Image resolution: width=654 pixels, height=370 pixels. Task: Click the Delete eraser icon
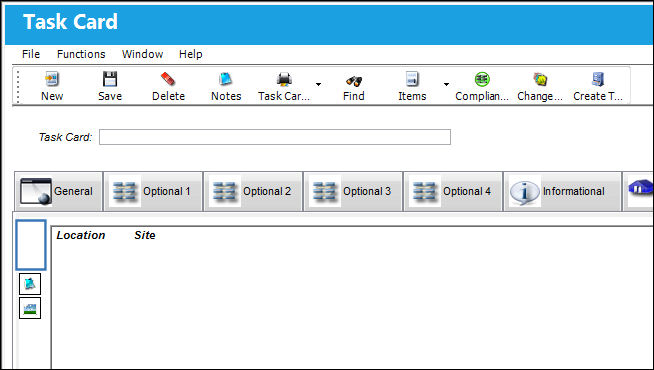coord(168,79)
